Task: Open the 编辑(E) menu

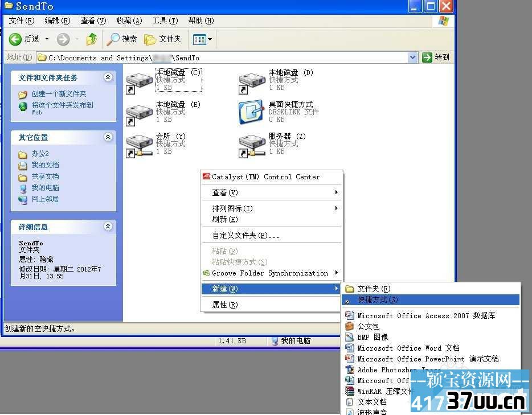Action: 58,21
